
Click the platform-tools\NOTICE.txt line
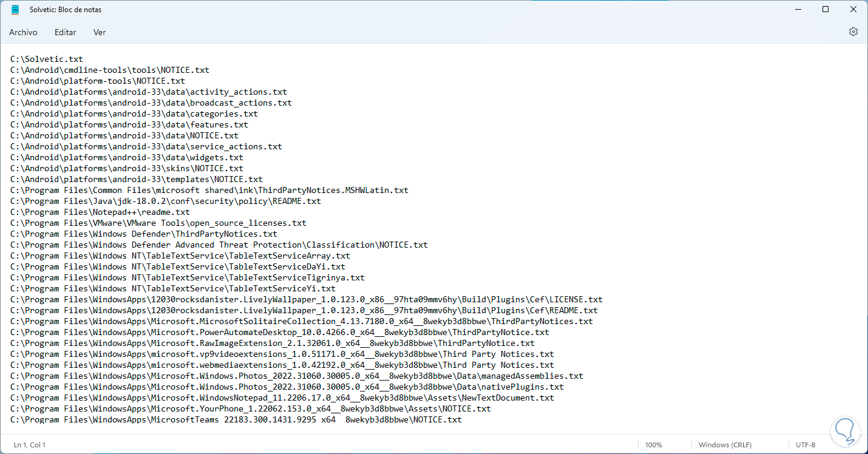98,81
